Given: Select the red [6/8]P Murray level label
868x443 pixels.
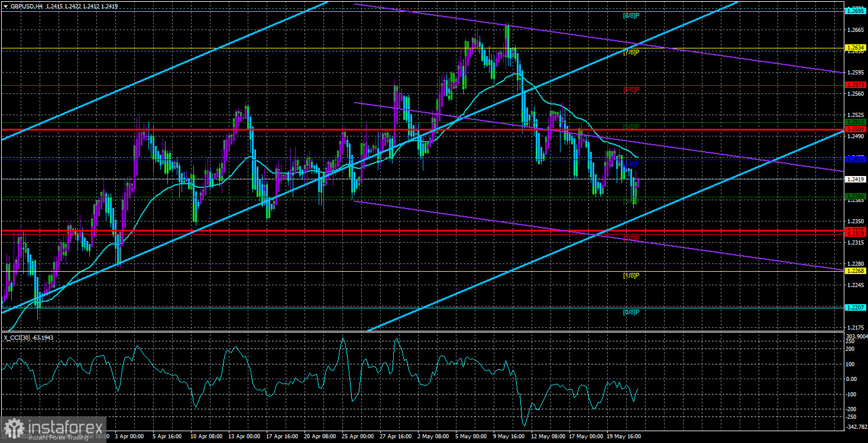Looking at the screenshot, I should pos(630,89).
